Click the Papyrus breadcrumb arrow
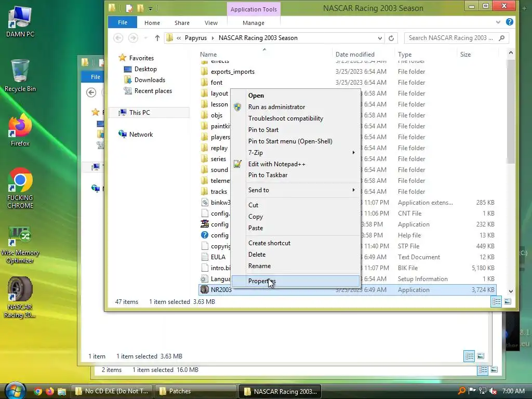This screenshot has height=399, width=532. pyautogui.click(x=212, y=38)
